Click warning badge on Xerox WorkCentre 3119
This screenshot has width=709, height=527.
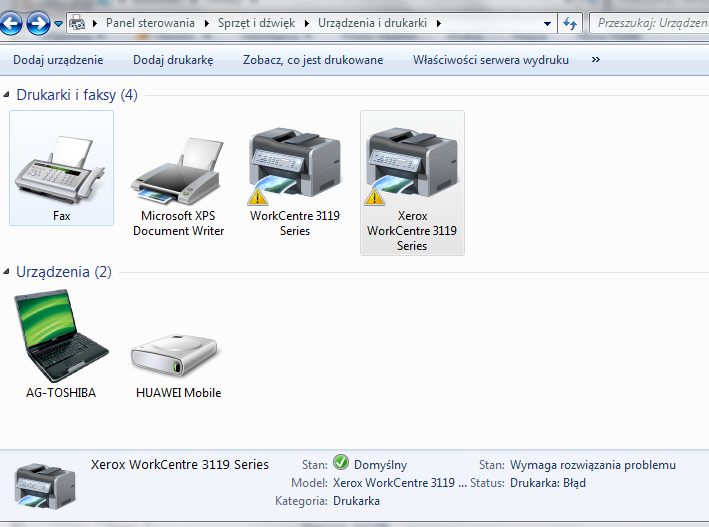(374, 197)
